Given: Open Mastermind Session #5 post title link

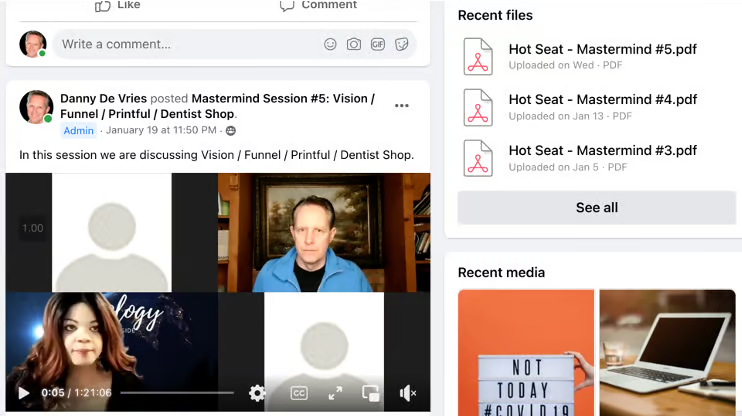Looking at the screenshot, I should click(x=218, y=106).
